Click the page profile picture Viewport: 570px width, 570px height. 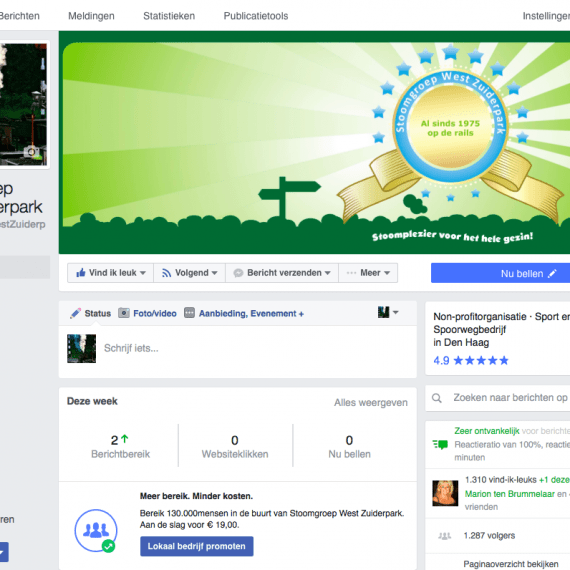(23, 105)
